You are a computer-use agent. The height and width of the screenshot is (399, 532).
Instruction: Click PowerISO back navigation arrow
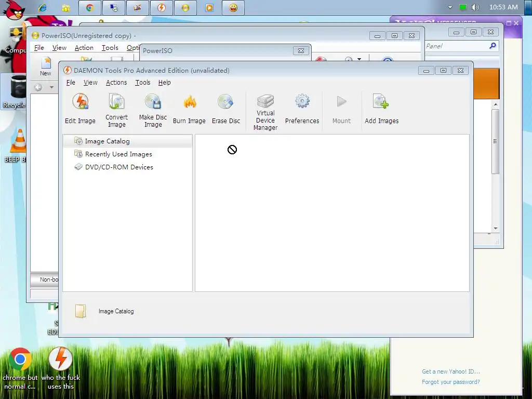[x=38, y=87]
